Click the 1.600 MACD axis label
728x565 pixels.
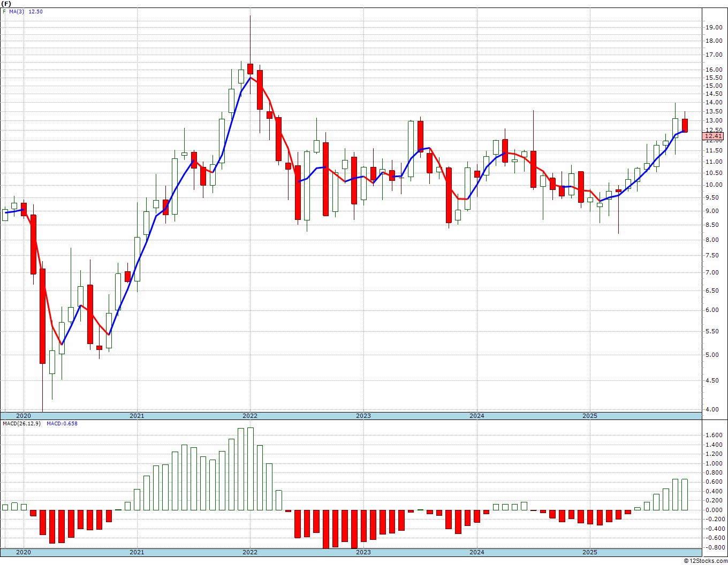(x=714, y=436)
